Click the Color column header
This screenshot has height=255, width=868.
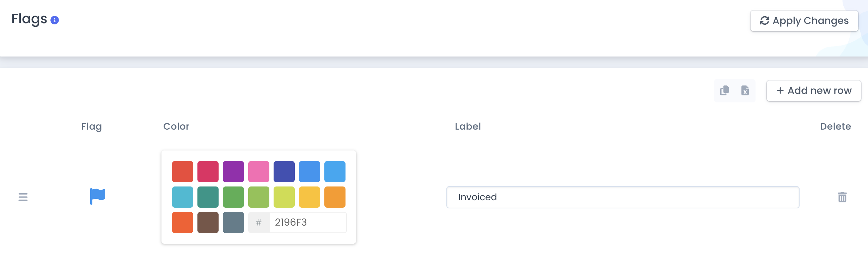(x=176, y=126)
